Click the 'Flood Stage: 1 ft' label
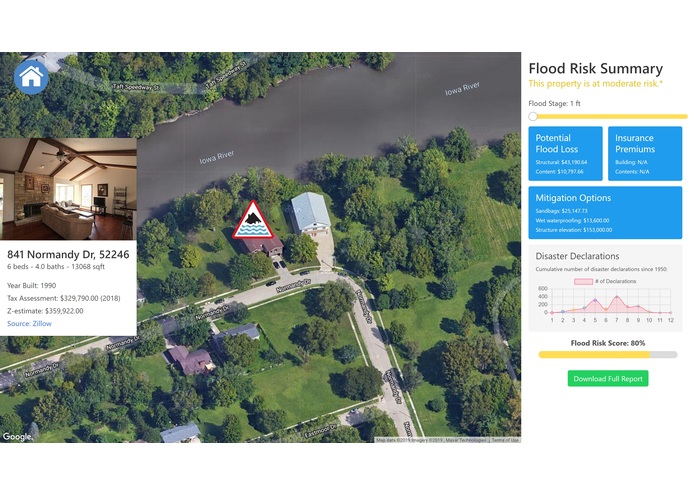Viewport: 695px width, 494px height. pyautogui.click(x=554, y=103)
